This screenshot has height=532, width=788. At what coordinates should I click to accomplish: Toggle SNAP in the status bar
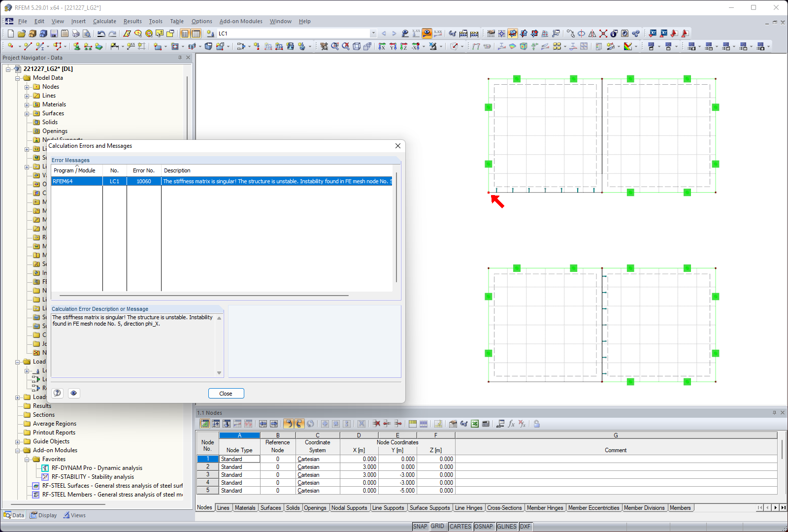click(x=420, y=527)
